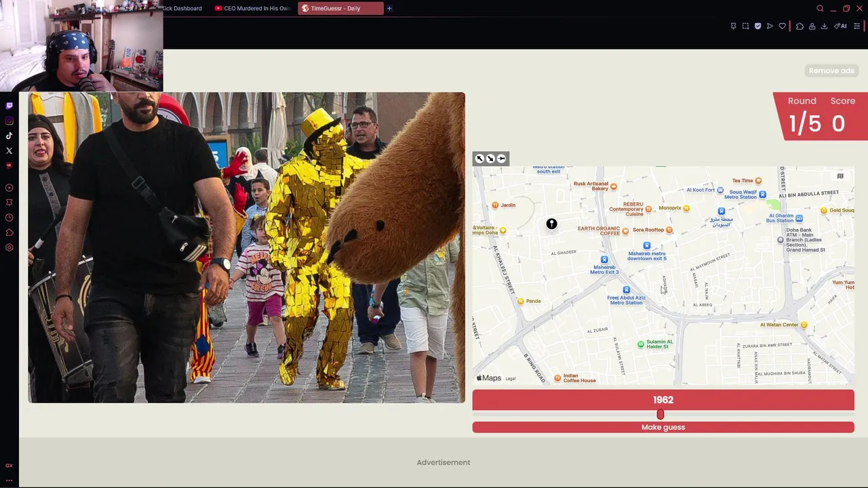Click the Make guess button

[663, 427]
